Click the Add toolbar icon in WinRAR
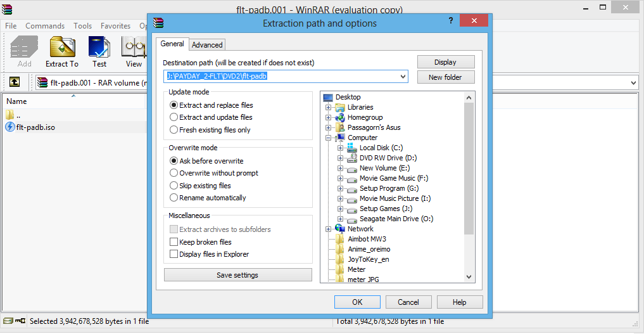 tap(24, 46)
